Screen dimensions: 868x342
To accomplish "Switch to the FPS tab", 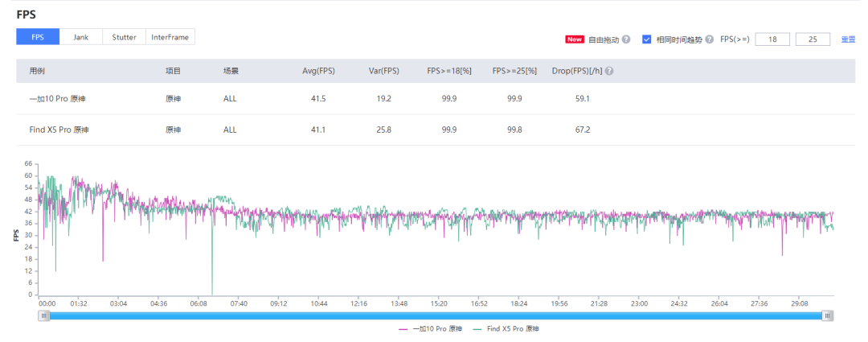I will click(x=38, y=37).
